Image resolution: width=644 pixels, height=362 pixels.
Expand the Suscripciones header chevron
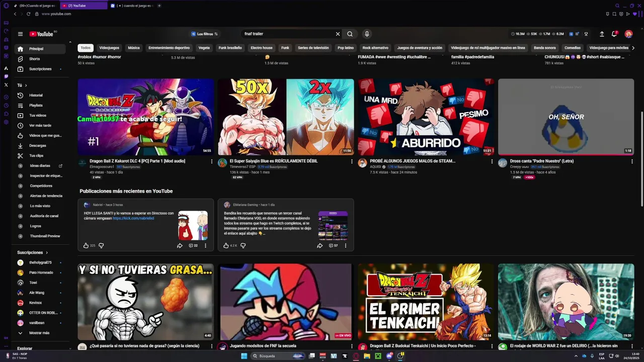coord(47,252)
